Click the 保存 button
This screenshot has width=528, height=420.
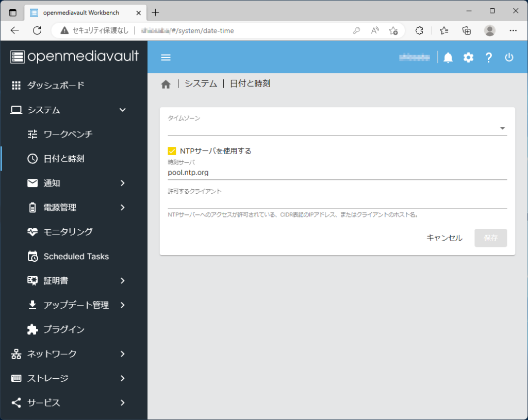490,238
